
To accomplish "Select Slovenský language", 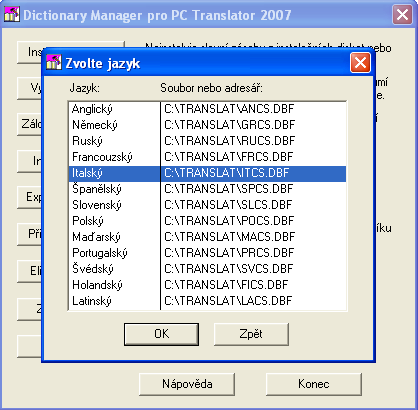I will [x=207, y=205].
